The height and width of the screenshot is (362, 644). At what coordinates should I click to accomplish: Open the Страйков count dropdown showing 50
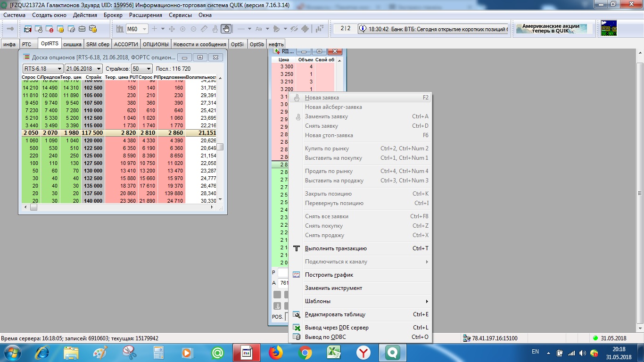coord(142,69)
